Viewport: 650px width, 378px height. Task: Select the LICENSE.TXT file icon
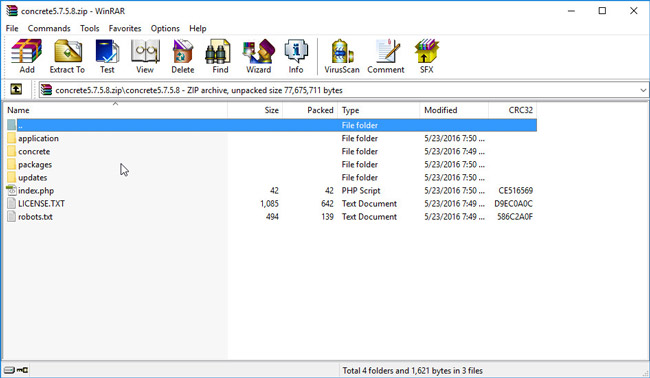pos(11,204)
